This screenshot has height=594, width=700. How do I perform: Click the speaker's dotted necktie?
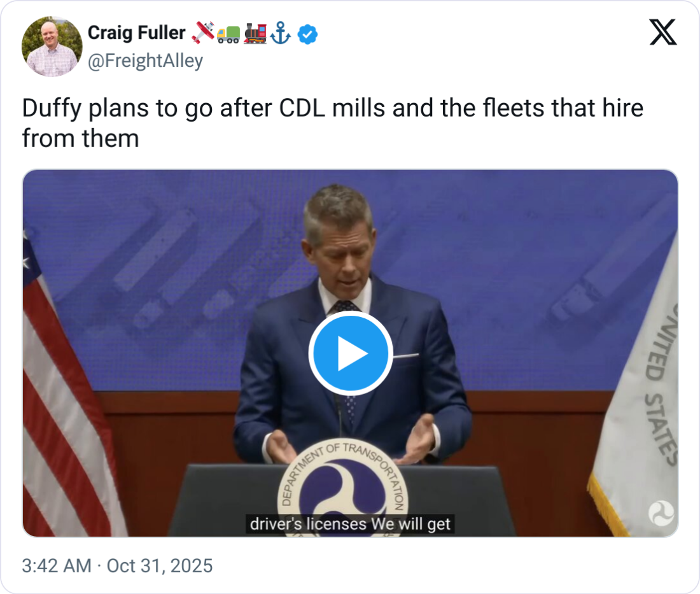347,357
